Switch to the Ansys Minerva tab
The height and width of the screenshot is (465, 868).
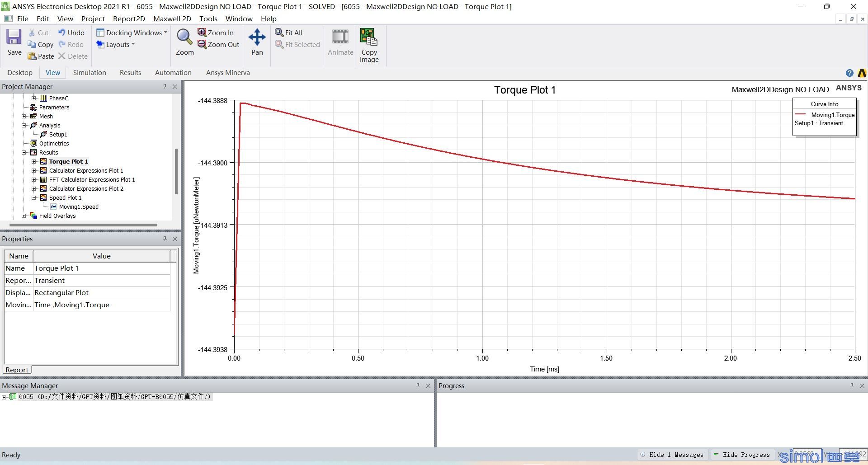228,73
